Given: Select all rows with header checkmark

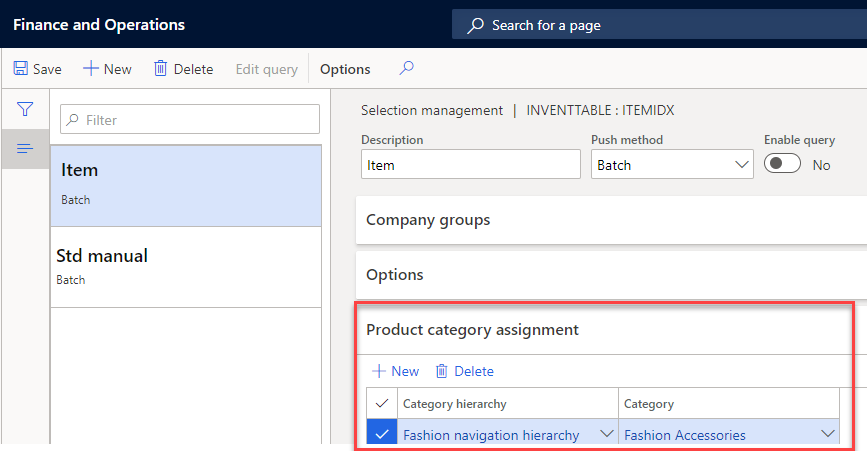Looking at the screenshot, I should pyautogui.click(x=382, y=403).
